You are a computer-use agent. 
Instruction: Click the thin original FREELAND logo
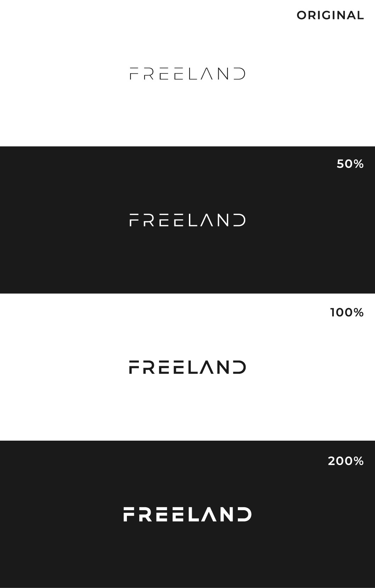point(187,74)
